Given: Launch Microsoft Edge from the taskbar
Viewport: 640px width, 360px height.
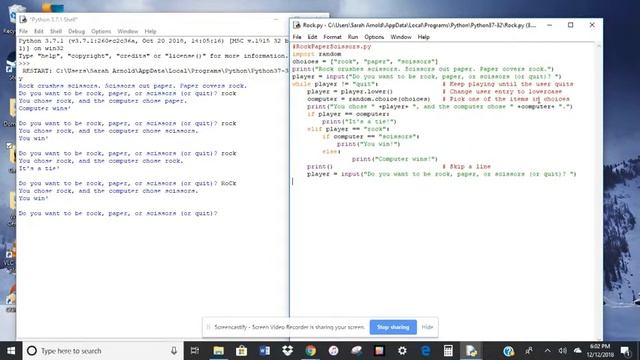Looking at the screenshot, I should [425, 351].
